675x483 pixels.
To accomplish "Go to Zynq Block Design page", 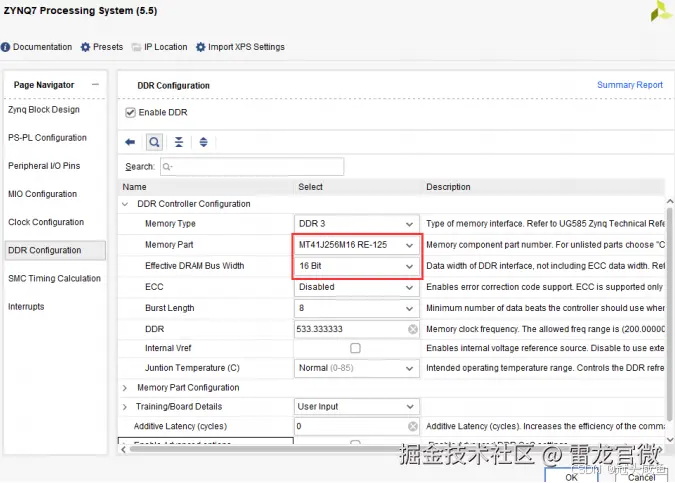I will pos(44,110).
